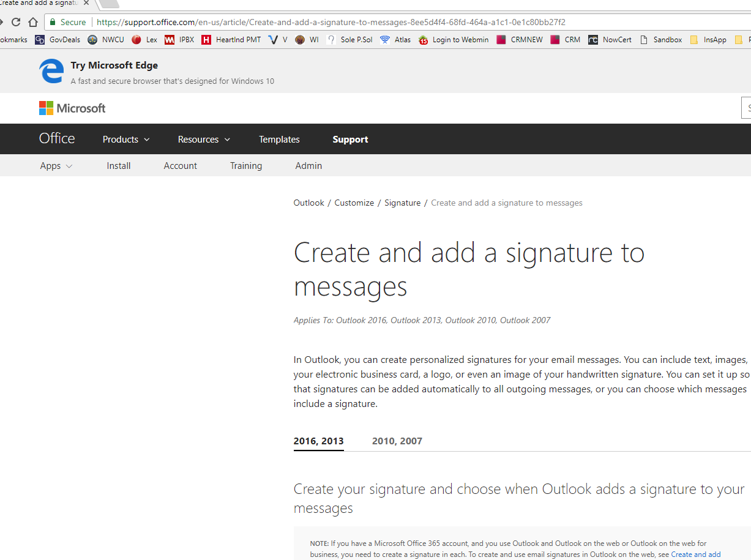Open the CRM bookmark

pyautogui.click(x=566, y=40)
